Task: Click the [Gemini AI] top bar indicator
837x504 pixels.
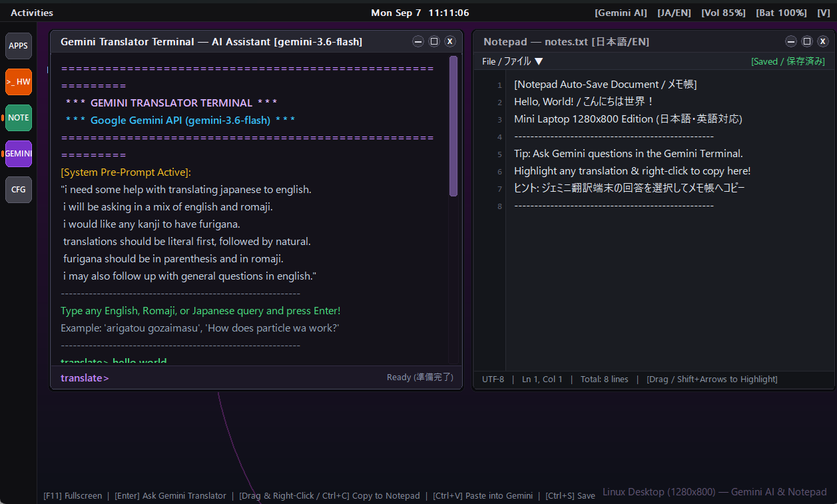Action: point(621,13)
